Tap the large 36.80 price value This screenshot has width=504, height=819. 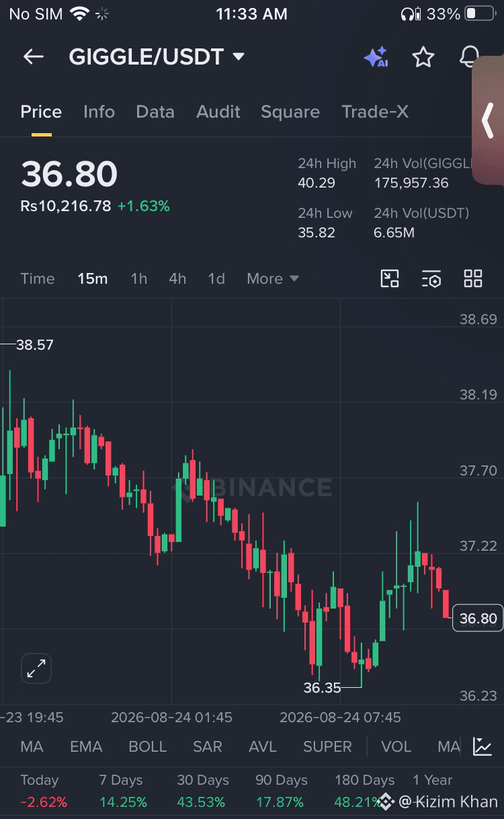(x=69, y=173)
